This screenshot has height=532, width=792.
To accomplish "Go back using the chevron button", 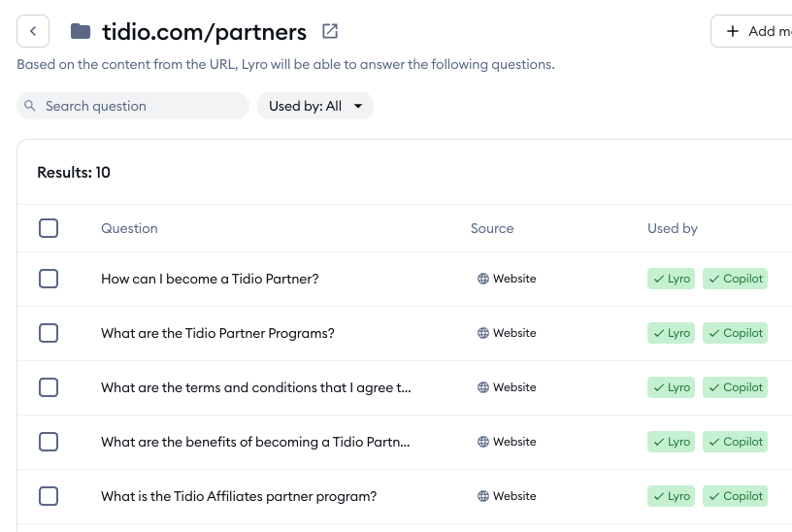I will point(33,31).
